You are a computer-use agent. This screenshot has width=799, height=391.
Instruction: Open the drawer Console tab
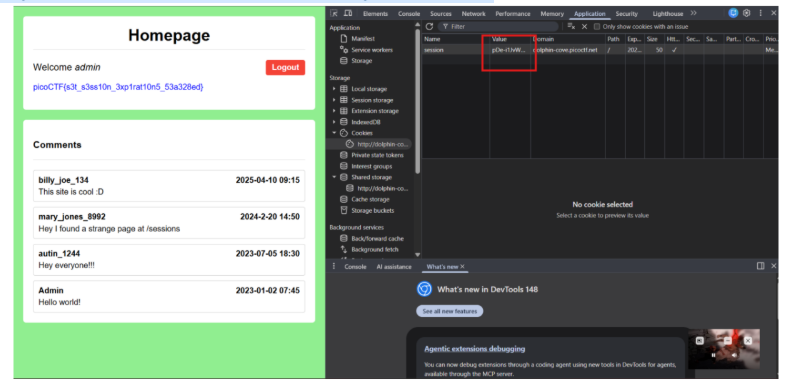point(355,267)
